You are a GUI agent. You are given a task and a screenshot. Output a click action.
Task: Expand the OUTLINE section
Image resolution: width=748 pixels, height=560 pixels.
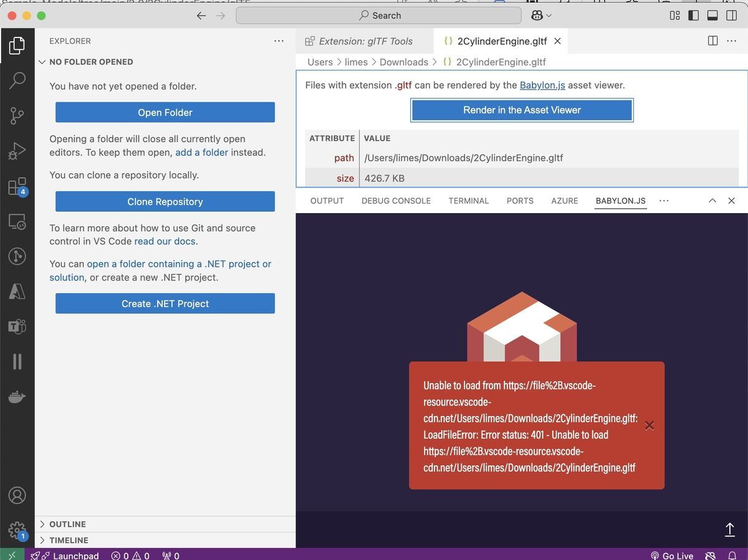pyautogui.click(x=67, y=524)
